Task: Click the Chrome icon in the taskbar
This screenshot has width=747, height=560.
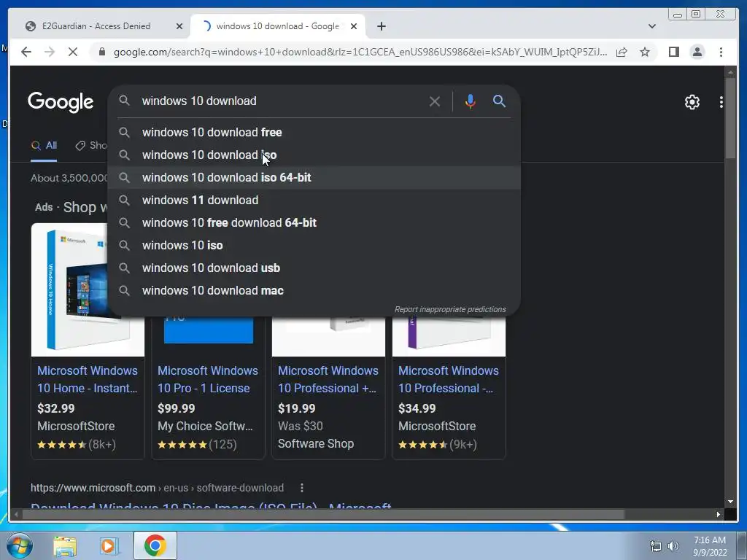Action: coord(155,545)
